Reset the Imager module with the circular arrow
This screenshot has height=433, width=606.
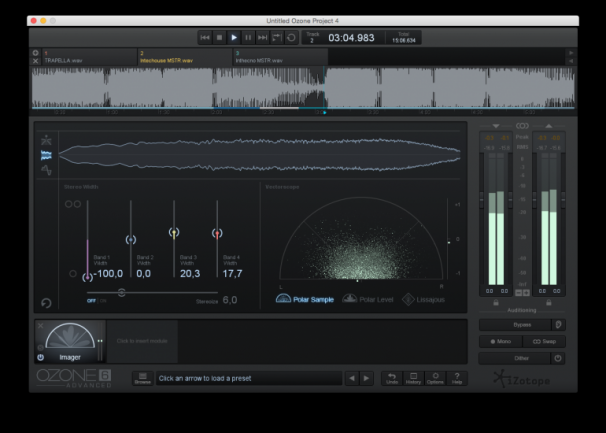46,303
